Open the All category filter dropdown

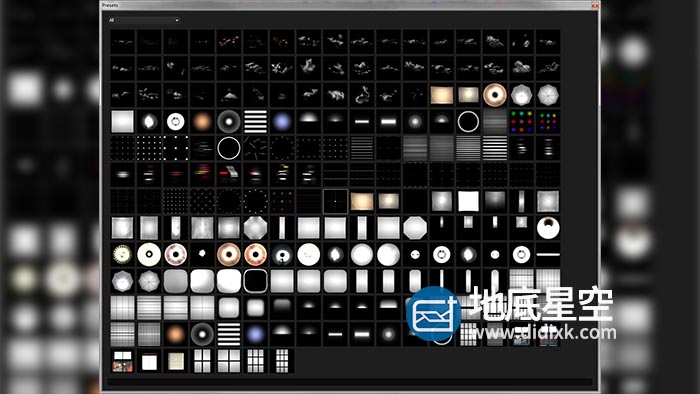click(x=144, y=21)
